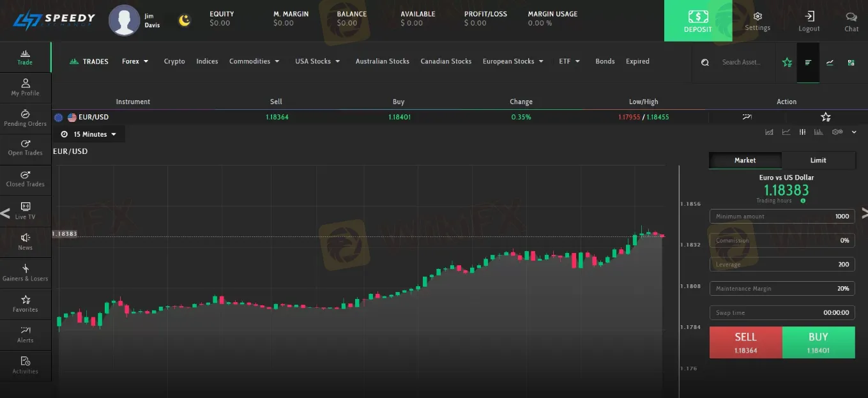Click the Minimum amount field
The height and width of the screenshot is (398, 868).
tap(782, 216)
